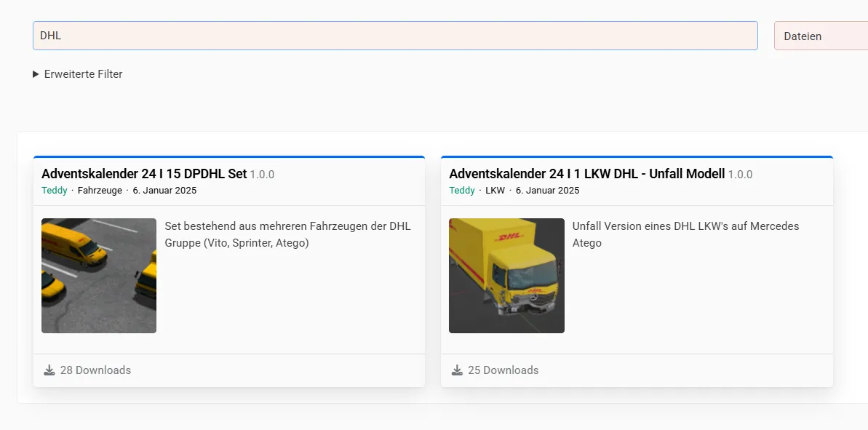Click the triangle arrow beside Erweiterte Filter
This screenshot has width=868, height=430.
tap(36, 74)
